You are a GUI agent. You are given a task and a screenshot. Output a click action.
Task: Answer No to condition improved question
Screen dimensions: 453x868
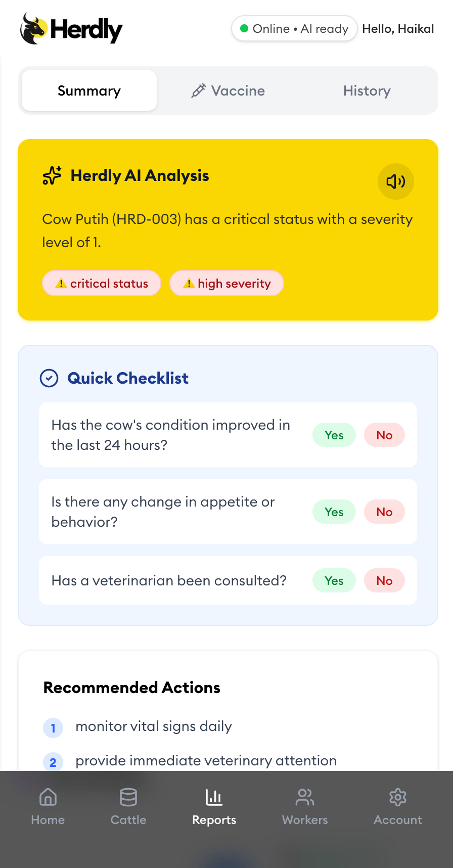click(384, 435)
